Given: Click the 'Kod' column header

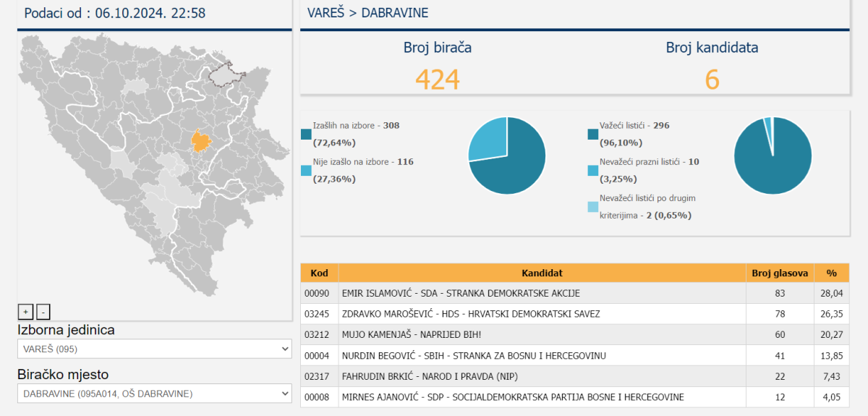Looking at the screenshot, I should point(319,273).
